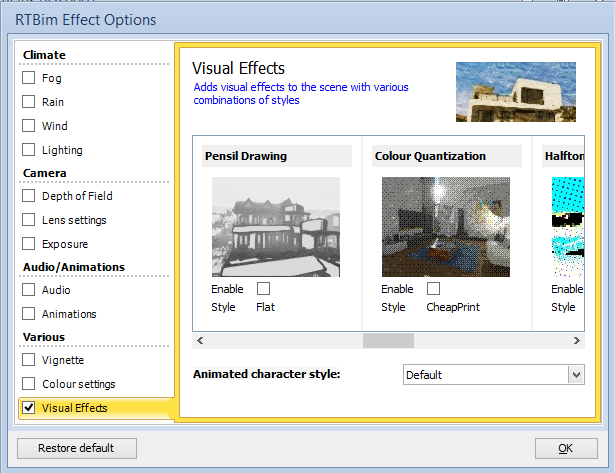Enable the Pensil Drawing effect checkbox
Viewport: 615px width, 473px height.
(264, 289)
